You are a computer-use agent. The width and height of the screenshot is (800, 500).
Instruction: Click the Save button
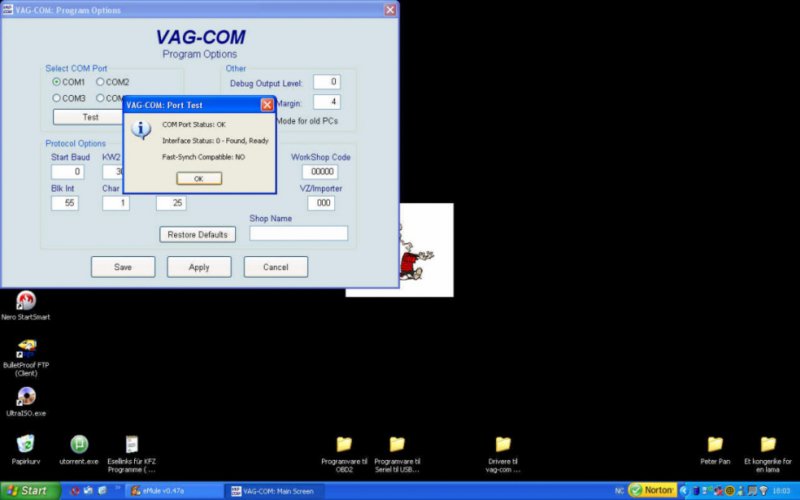click(123, 267)
